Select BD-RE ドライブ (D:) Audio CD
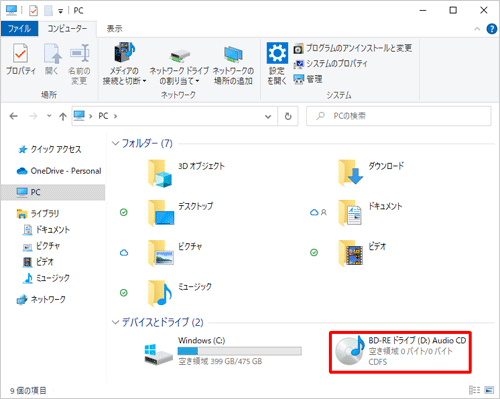 400,352
